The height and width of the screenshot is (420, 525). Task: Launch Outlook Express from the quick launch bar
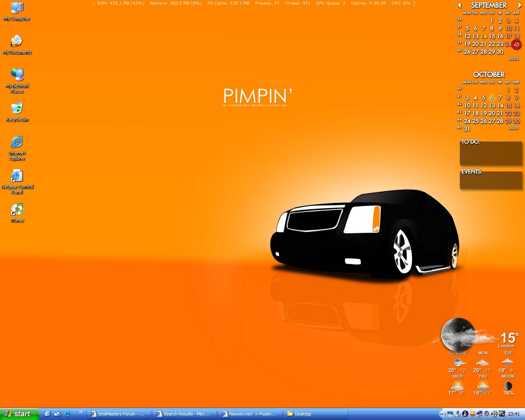pos(57,414)
